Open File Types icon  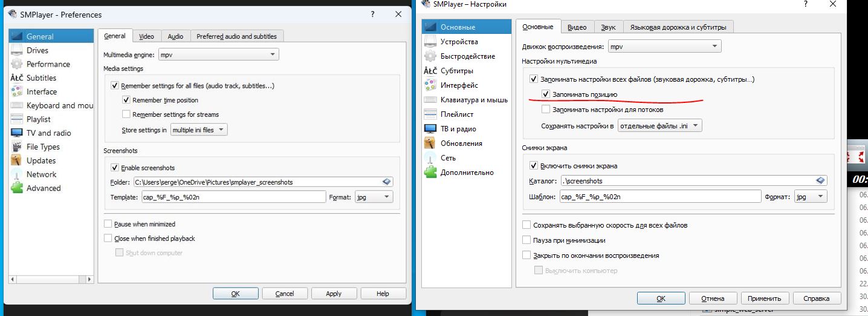click(x=16, y=146)
